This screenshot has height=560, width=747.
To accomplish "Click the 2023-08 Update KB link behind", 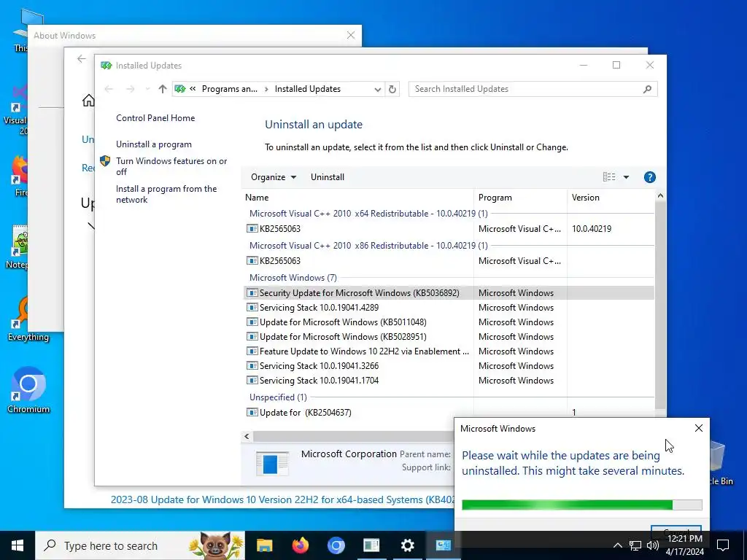I will 282,499.
